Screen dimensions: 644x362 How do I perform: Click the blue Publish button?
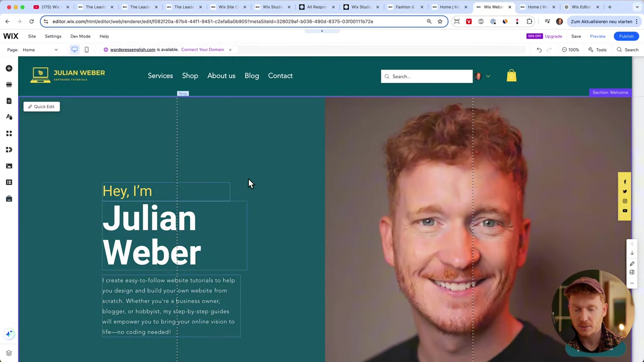pyautogui.click(x=626, y=36)
